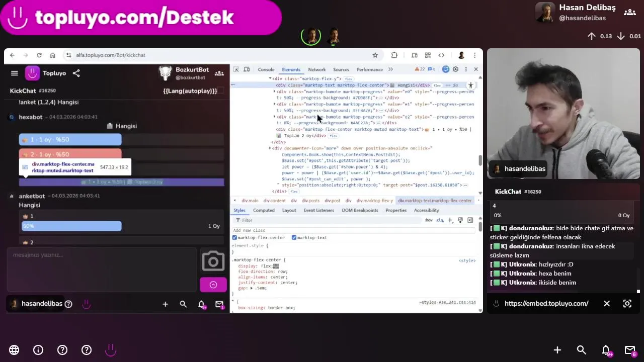Open the styles-Ase…241.css:414 source link
The image size is (644, 362).
447,302
